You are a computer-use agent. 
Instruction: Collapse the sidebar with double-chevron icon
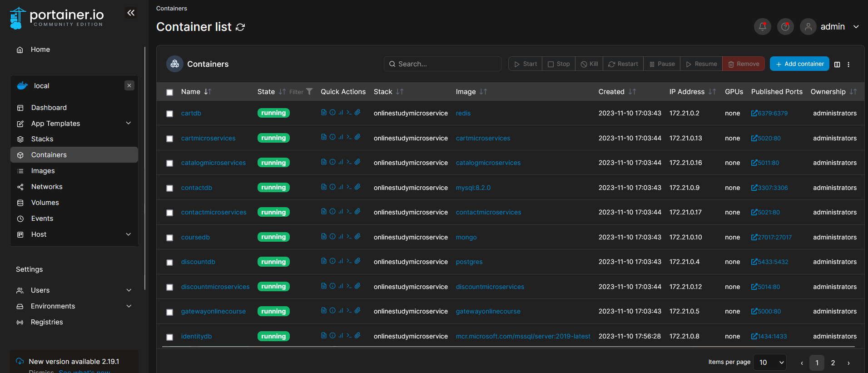click(131, 13)
